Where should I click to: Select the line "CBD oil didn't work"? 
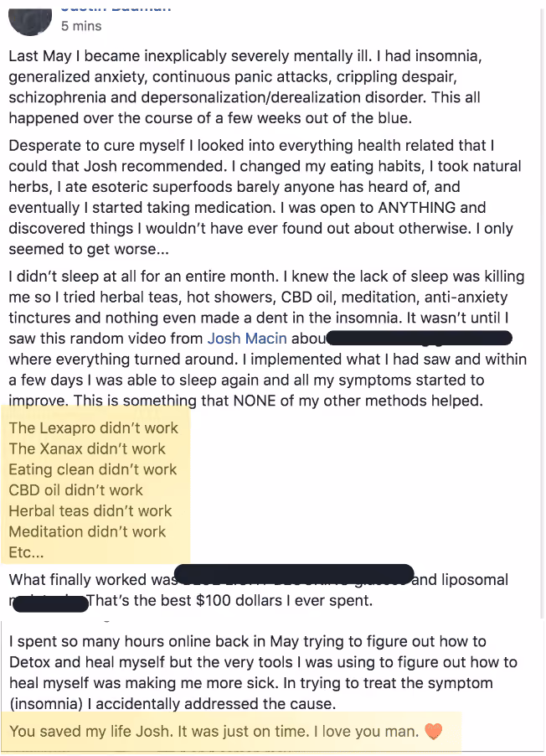point(75,490)
